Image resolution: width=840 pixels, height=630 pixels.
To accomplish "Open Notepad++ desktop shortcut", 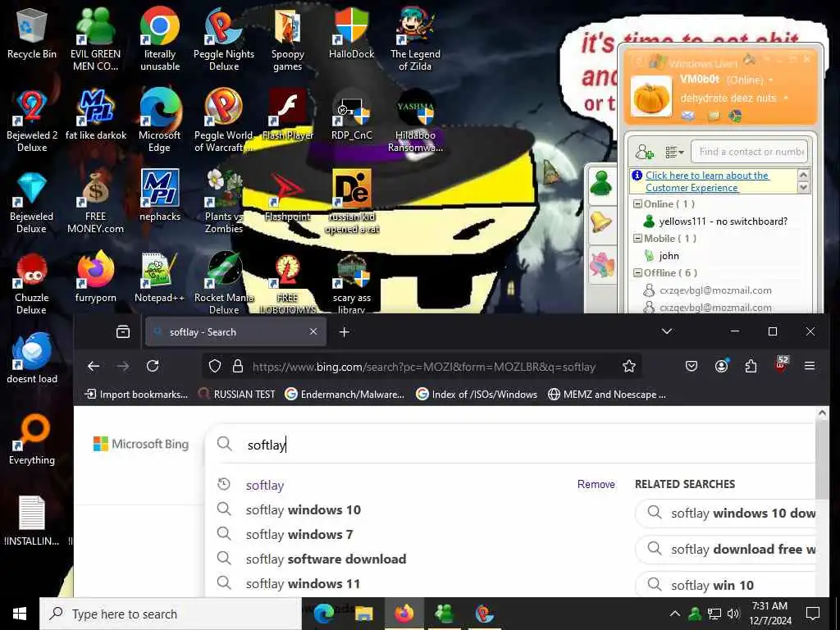I will pyautogui.click(x=160, y=279).
